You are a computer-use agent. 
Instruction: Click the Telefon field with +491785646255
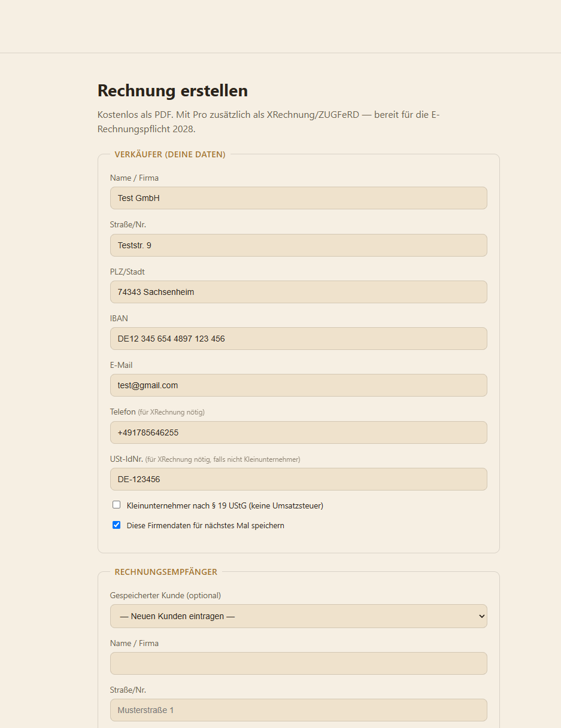(298, 432)
